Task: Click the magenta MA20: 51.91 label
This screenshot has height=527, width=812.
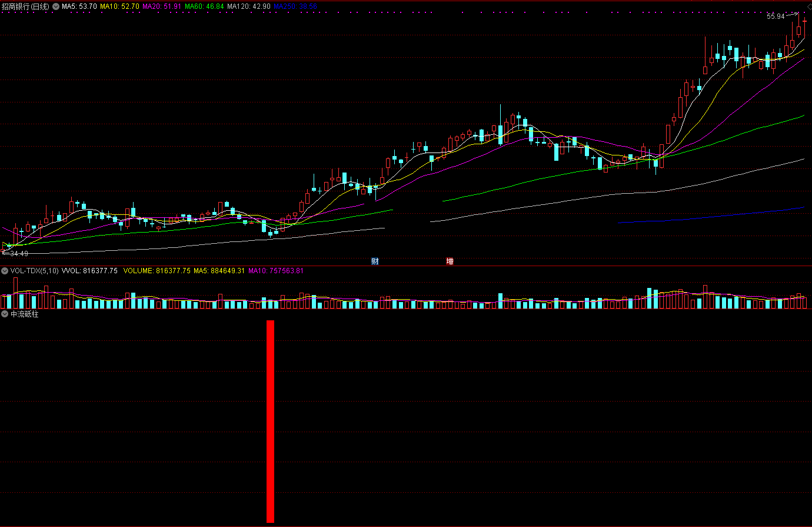Action: point(162,6)
